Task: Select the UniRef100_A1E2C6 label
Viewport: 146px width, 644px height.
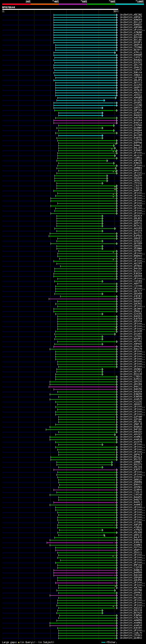Action: coord(131,608)
